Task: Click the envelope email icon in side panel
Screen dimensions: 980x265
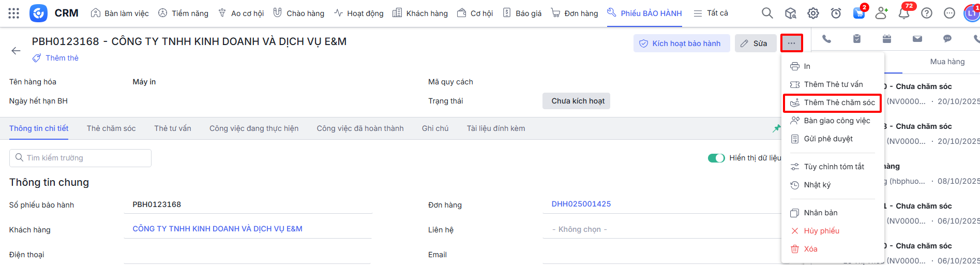Action: [917, 39]
